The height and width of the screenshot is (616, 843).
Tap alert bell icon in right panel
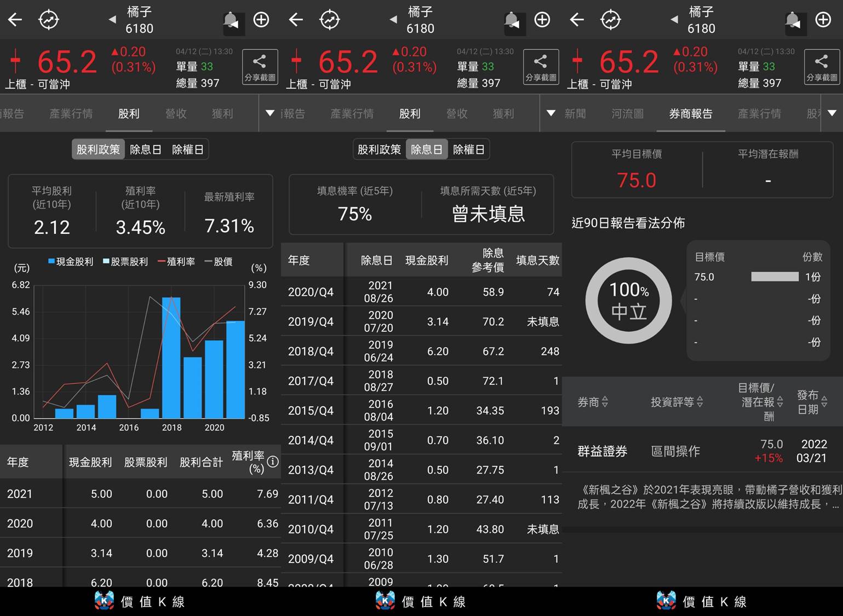tap(793, 20)
